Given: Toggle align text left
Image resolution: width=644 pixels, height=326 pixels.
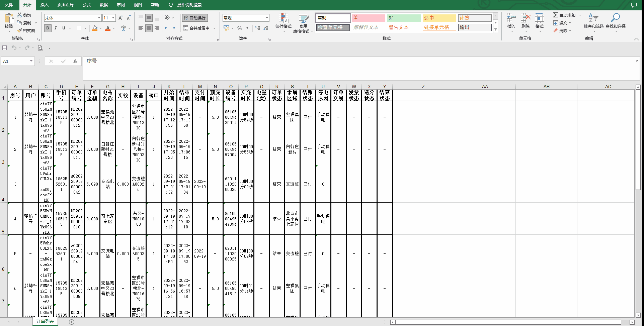Looking at the screenshot, I should pyautogui.click(x=141, y=28).
